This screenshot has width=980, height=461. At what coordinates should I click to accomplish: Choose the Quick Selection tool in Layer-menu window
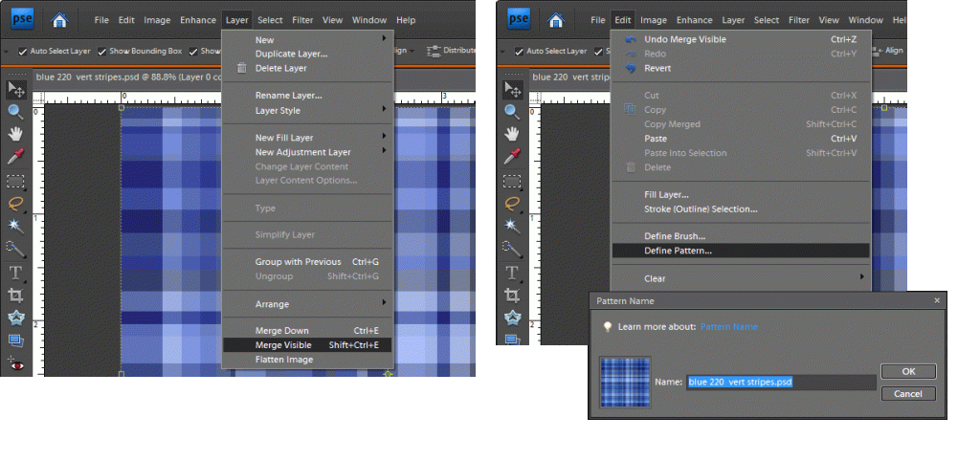pyautogui.click(x=15, y=248)
